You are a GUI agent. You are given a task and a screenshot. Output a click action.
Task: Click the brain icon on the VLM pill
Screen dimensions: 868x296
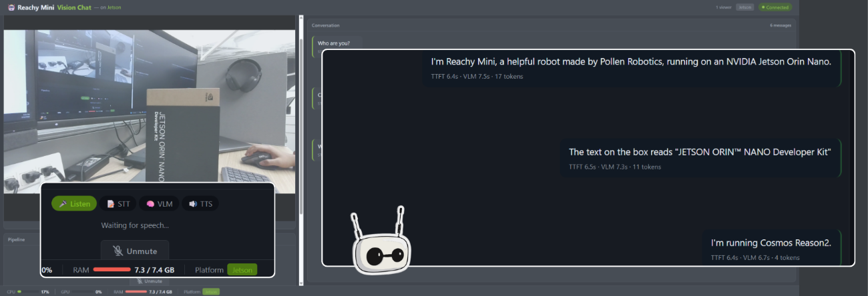[150, 204]
